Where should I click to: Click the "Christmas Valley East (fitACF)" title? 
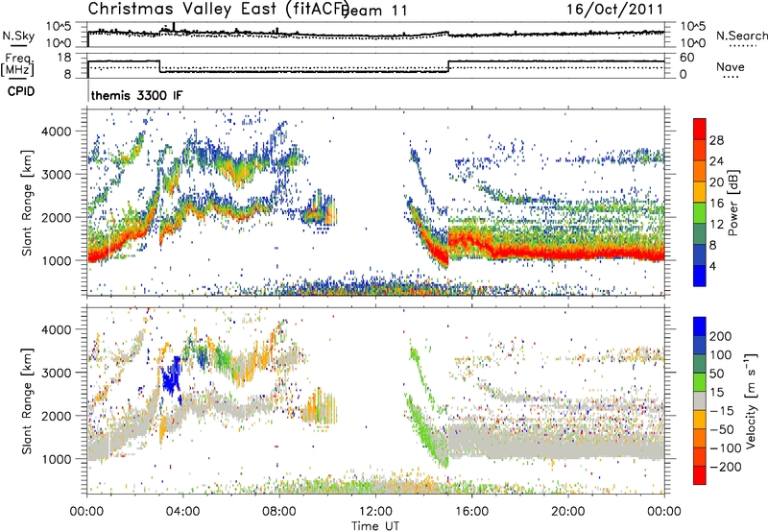tap(219, 10)
